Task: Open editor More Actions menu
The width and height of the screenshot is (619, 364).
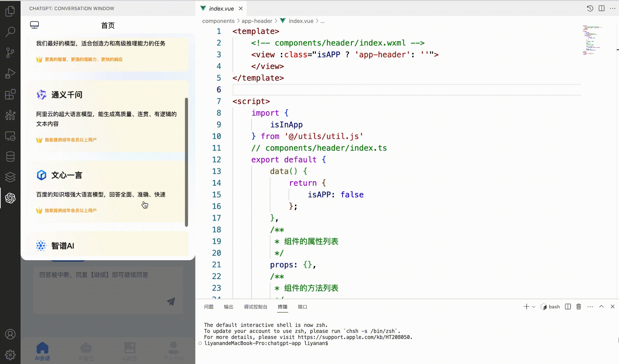Action: point(613,8)
